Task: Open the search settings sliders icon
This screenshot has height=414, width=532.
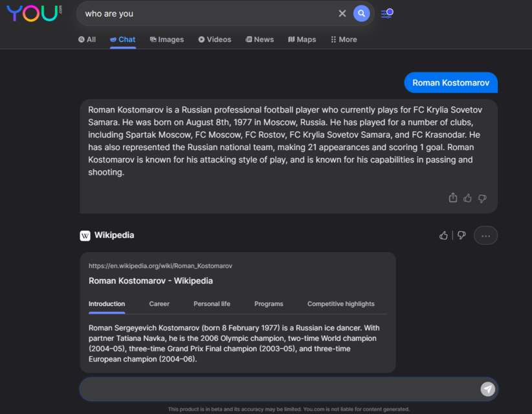Action: click(387, 14)
